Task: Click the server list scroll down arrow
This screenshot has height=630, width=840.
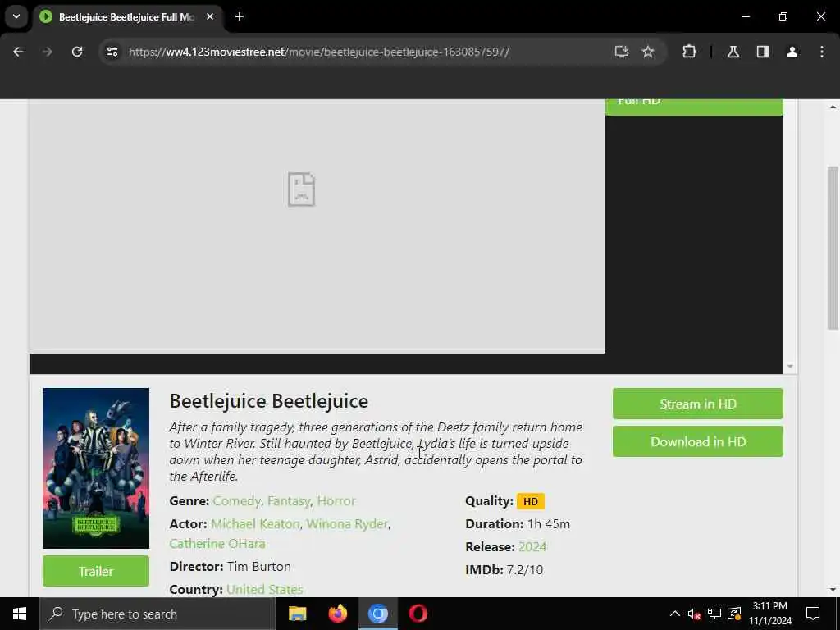Action: (x=790, y=367)
